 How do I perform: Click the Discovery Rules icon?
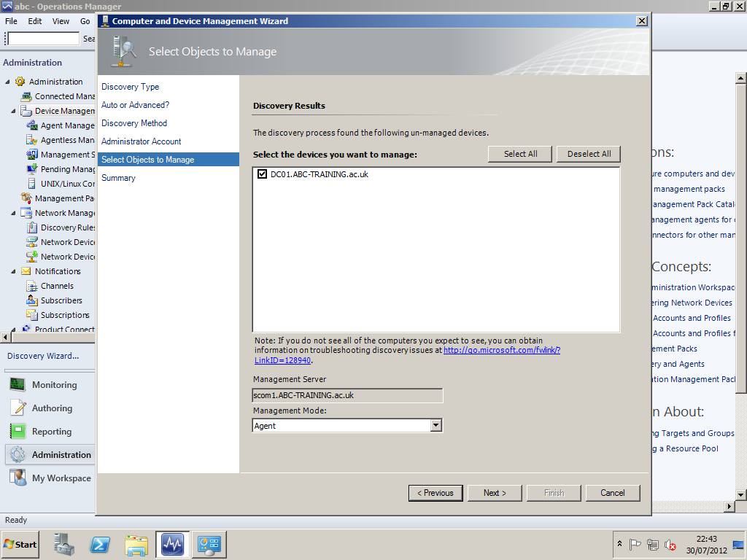coord(32,227)
